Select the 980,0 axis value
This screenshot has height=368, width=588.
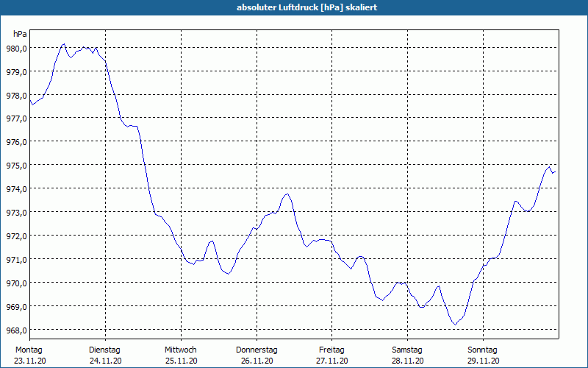(16, 49)
